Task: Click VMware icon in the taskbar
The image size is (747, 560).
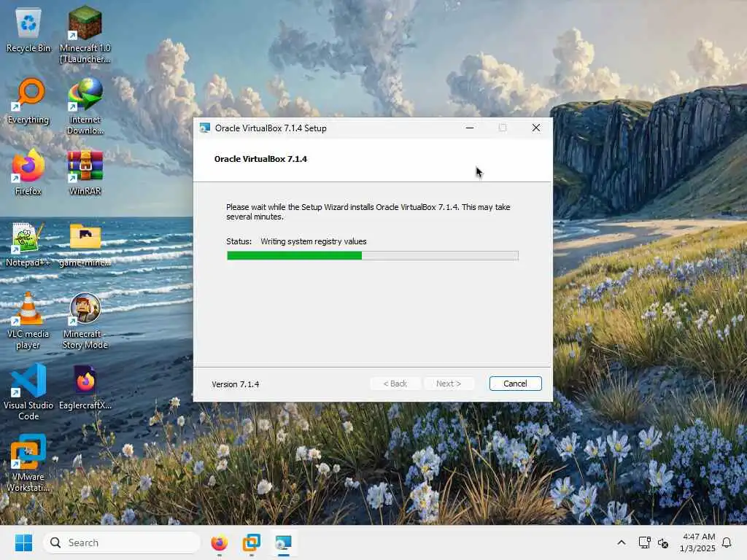Action: [251, 542]
